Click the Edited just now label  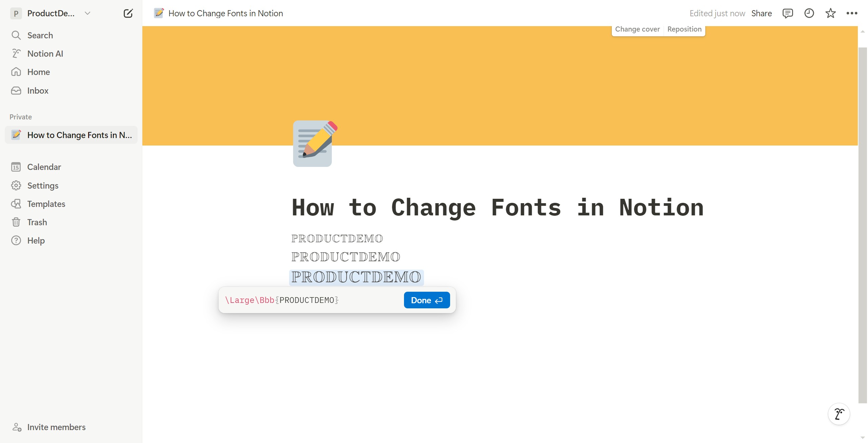point(717,13)
